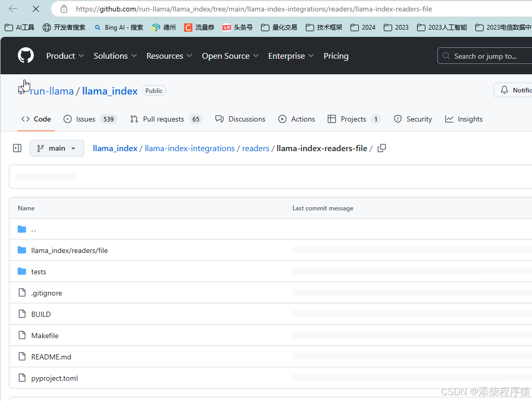Select the Code tab
This screenshot has width=532, height=401.
point(36,119)
